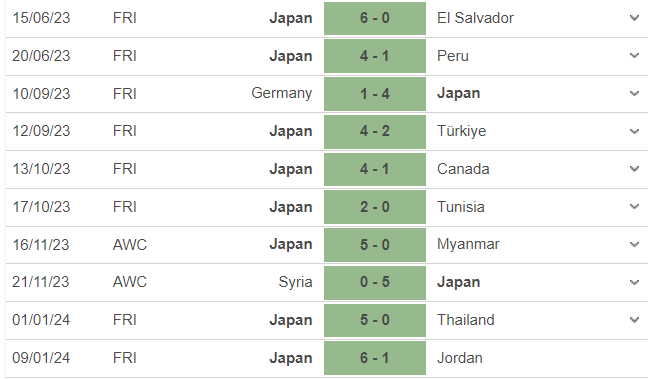Expand the Japan vs Canada row chevron
This screenshot has width=648, height=379.
634,169
